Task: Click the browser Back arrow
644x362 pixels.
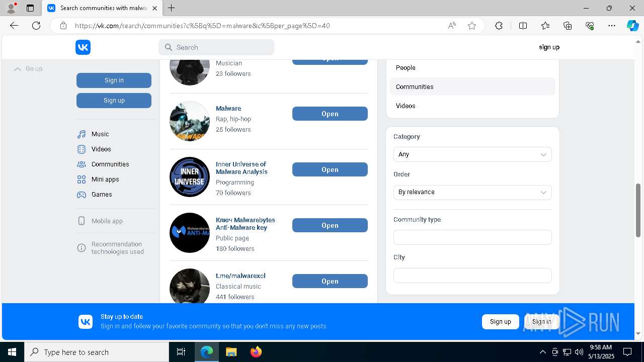Action: [x=14, y=26]
